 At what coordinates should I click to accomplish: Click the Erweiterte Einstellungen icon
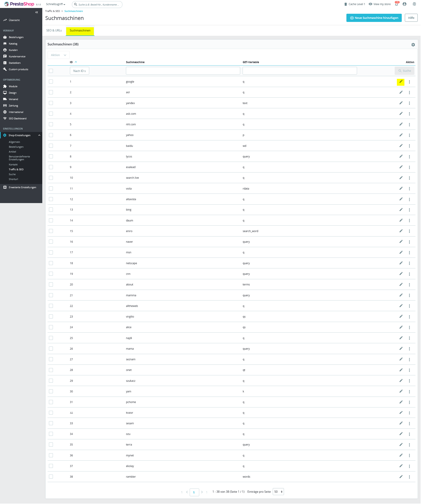pyautogui.click(x=5, y=187)
